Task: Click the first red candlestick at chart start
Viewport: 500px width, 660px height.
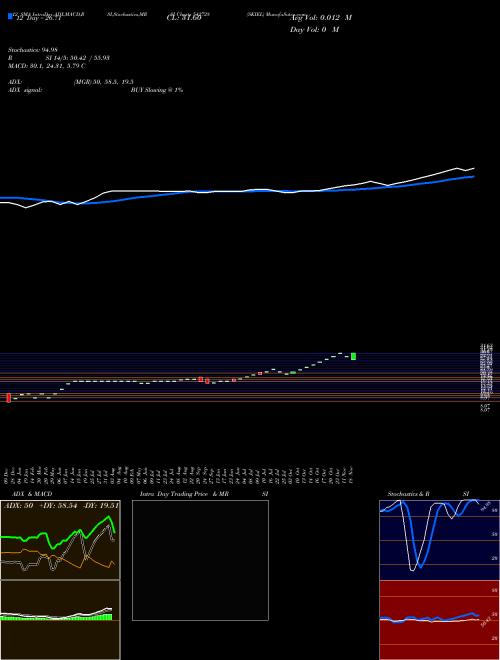Action: [x=8, y=398]
